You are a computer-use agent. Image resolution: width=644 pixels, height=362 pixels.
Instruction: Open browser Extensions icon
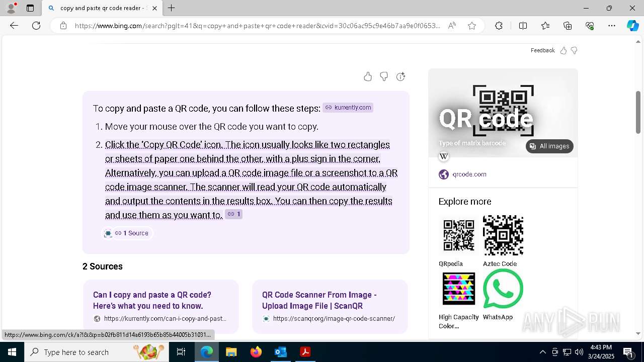(499, 26)
